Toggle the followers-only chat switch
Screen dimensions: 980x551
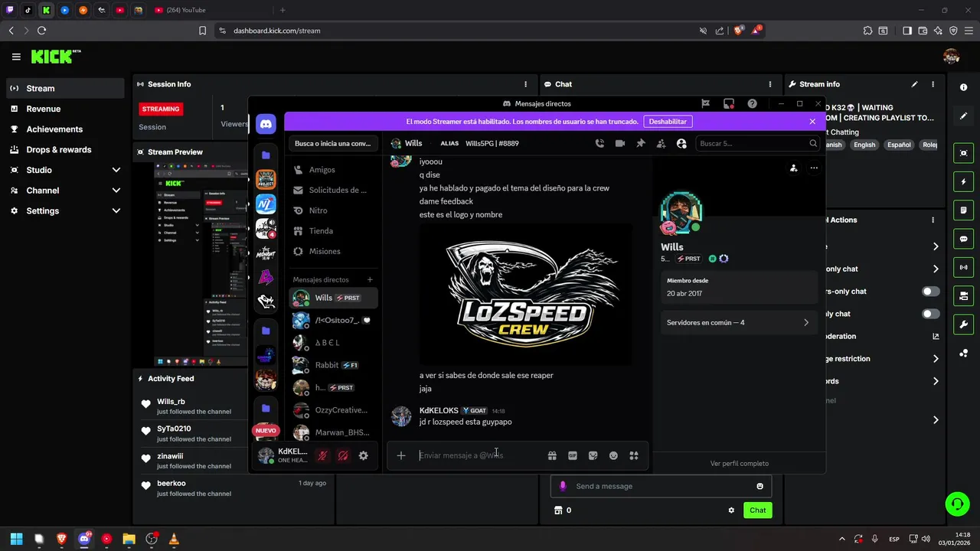[x=930, y=292]
